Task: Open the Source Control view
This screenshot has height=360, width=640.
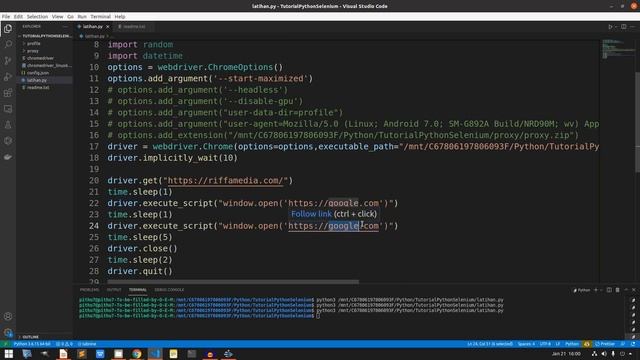Action: click(x=8, y=60)
